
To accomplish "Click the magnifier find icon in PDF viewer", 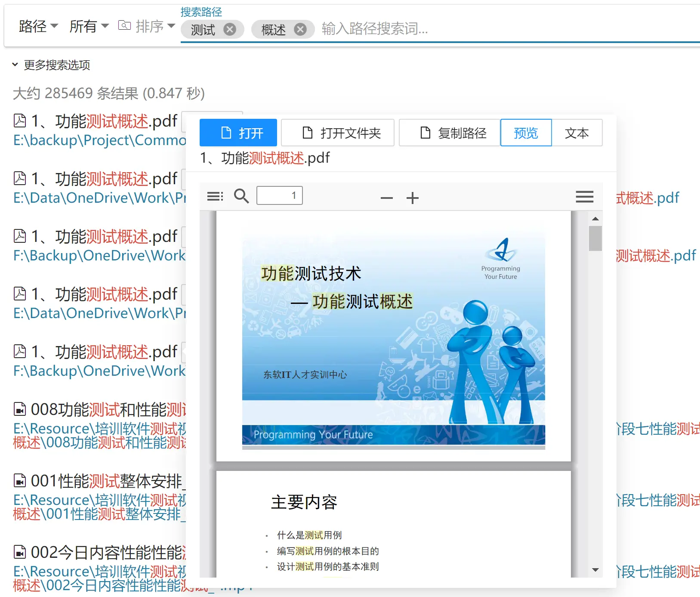I will 241,196.
